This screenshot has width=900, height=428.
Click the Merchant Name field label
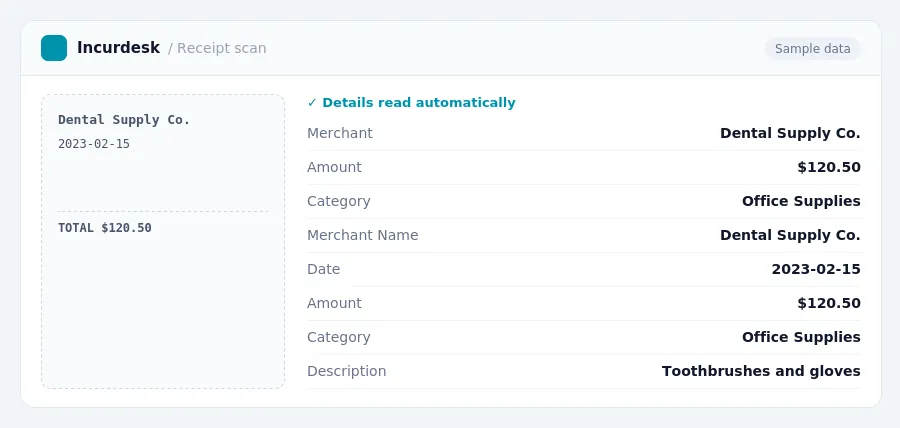(363, 235)
